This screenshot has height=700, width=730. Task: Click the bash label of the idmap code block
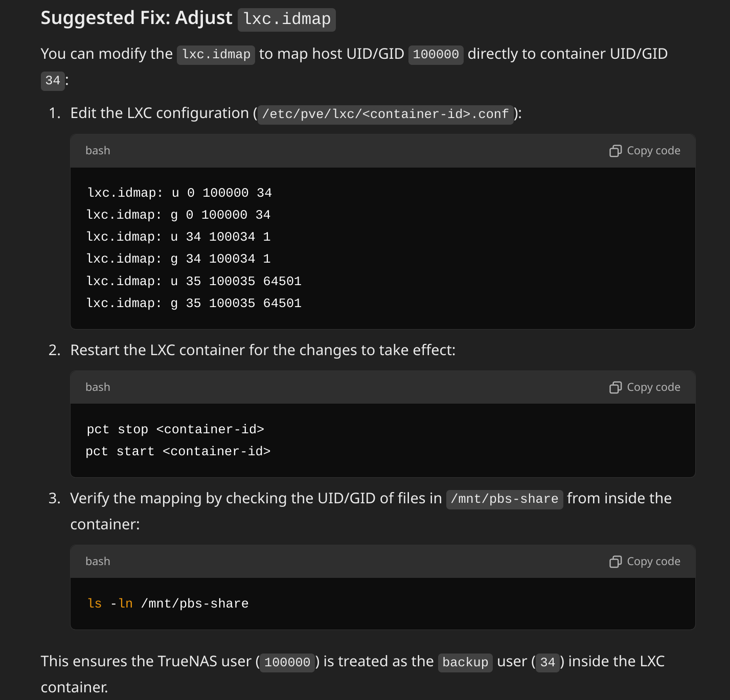click(98, 151)
